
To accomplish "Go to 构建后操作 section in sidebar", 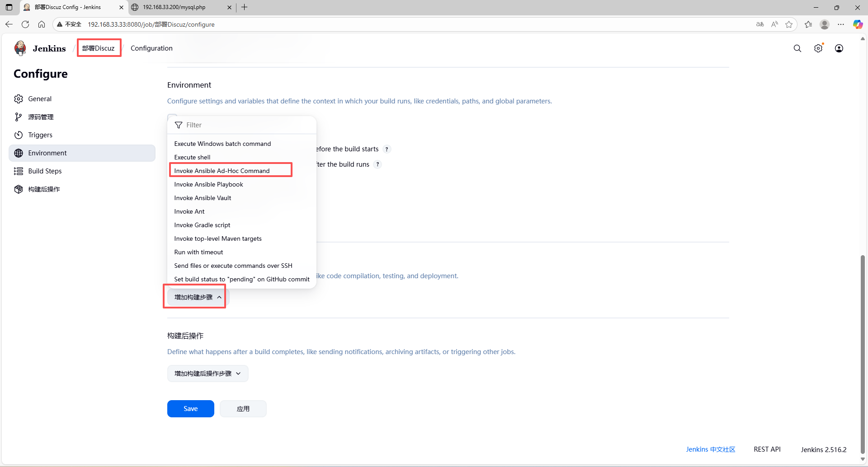I will (82, 189).
